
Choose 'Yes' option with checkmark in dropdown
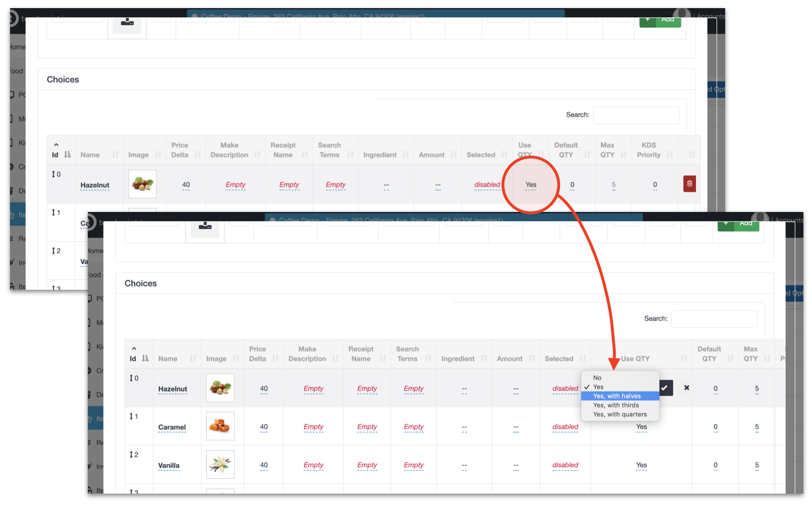pos(620,387)
